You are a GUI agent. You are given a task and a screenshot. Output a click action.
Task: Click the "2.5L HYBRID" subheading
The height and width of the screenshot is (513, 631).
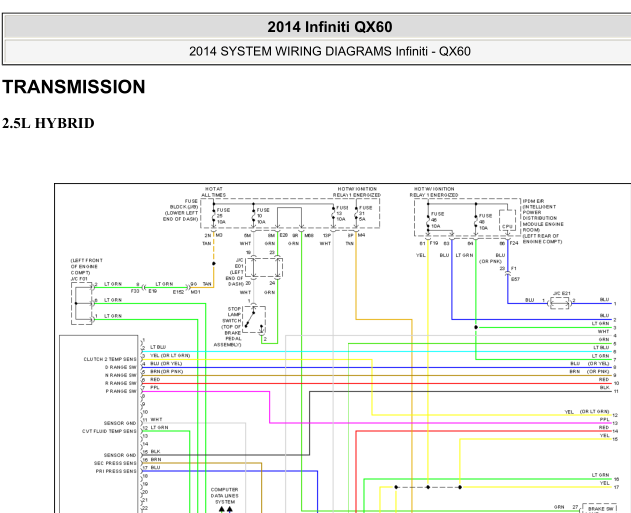[x=48, y=123]
